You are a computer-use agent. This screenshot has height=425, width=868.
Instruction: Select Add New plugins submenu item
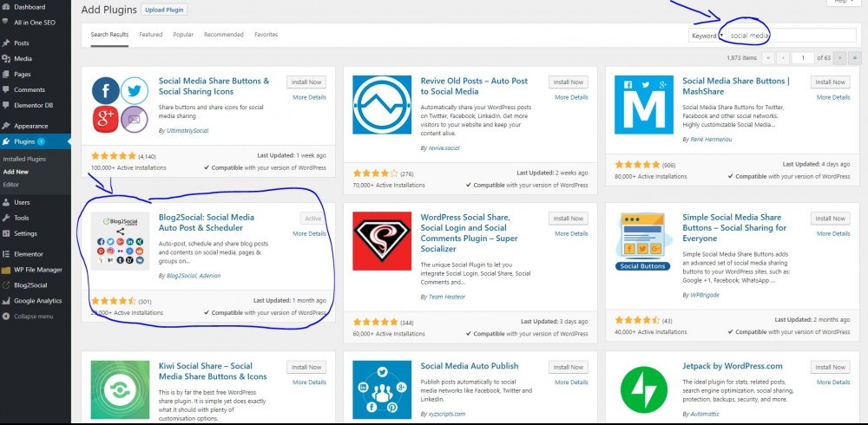click(x=16, y=172)
